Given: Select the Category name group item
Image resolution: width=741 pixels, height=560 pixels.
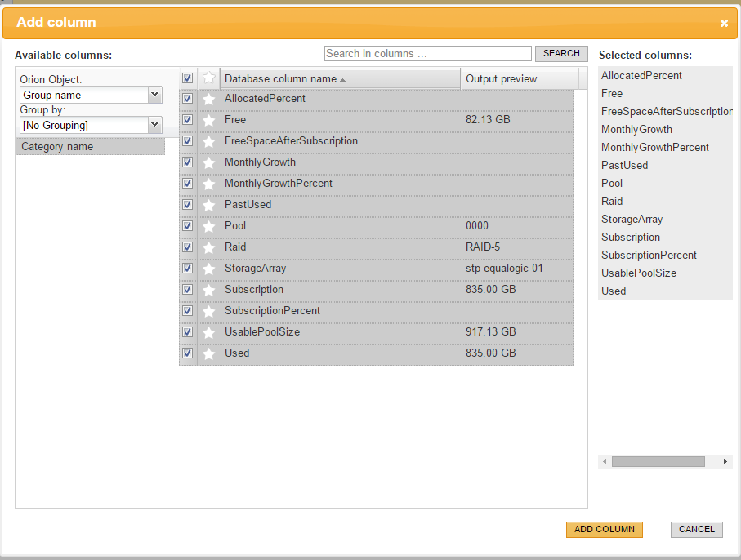Looking at the screenshot, I should 90,147.
